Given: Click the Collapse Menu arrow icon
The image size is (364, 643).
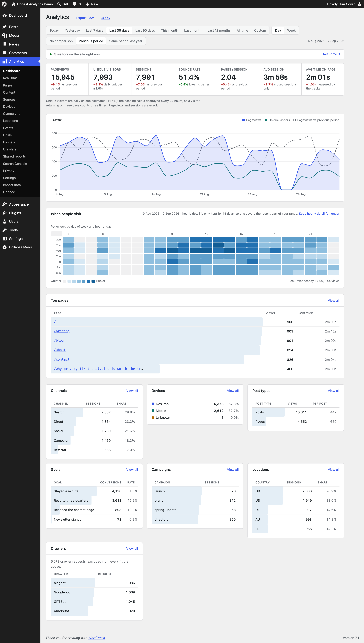Looking at the screenshot, I should click(x=5, y=247).
